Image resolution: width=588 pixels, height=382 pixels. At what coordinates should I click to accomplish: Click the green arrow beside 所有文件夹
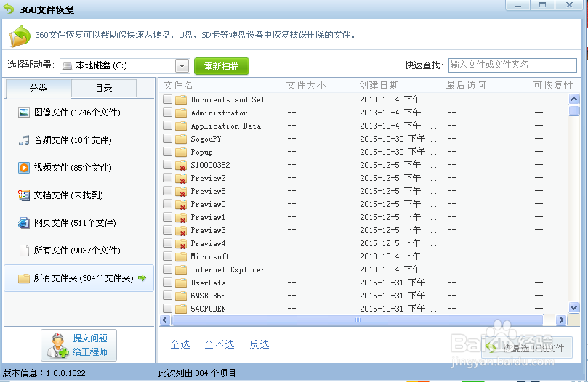click(142, 277)
